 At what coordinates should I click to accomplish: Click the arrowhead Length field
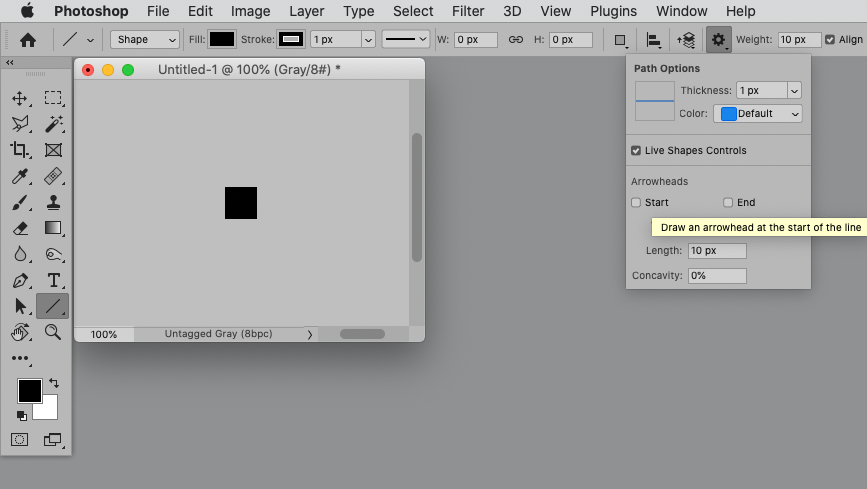(717, 251)
